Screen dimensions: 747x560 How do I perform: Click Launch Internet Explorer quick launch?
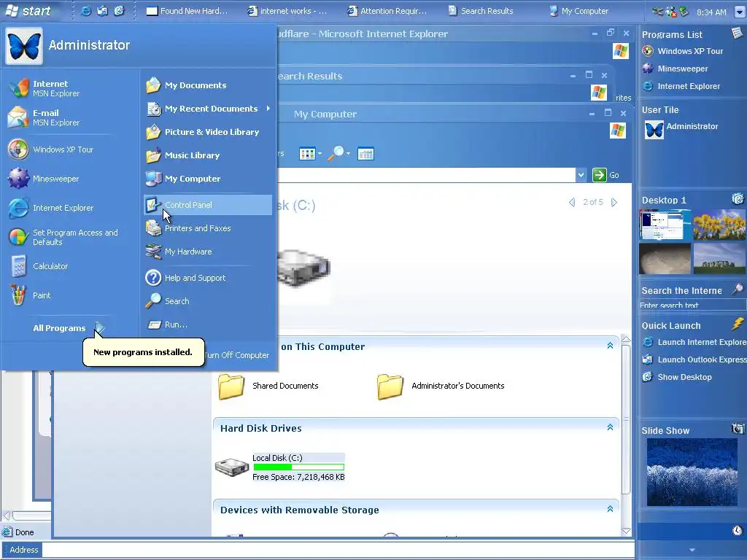694,342
